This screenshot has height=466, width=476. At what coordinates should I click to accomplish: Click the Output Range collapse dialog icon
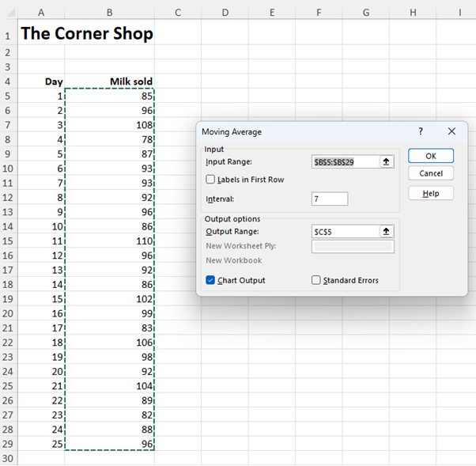point(387,231)
